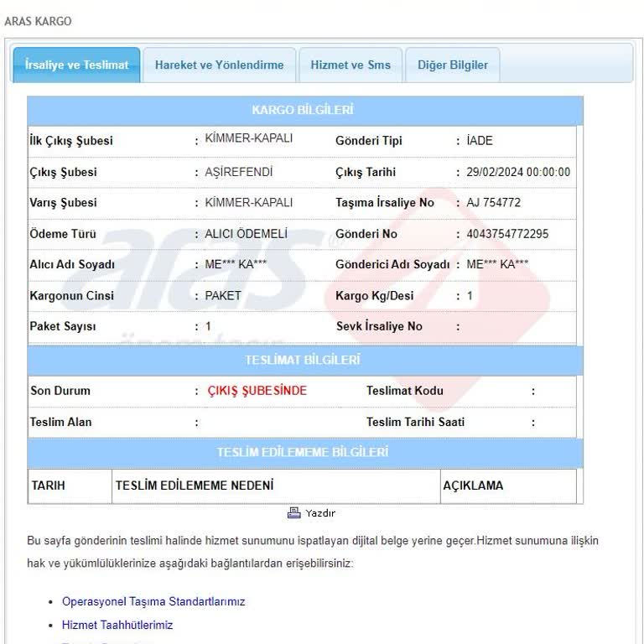
Task: Select the Teslim Alan label
Action: tap(60, 422)
